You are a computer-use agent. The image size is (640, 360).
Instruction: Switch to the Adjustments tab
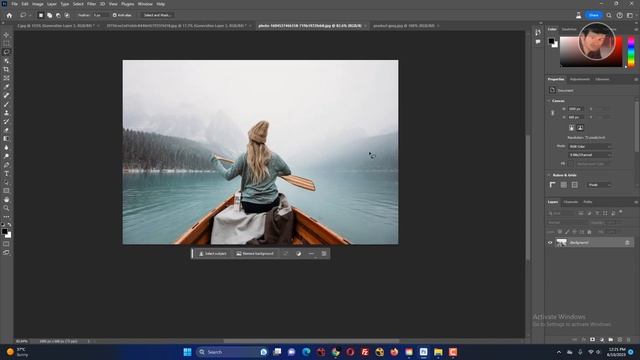coord(580,79)
